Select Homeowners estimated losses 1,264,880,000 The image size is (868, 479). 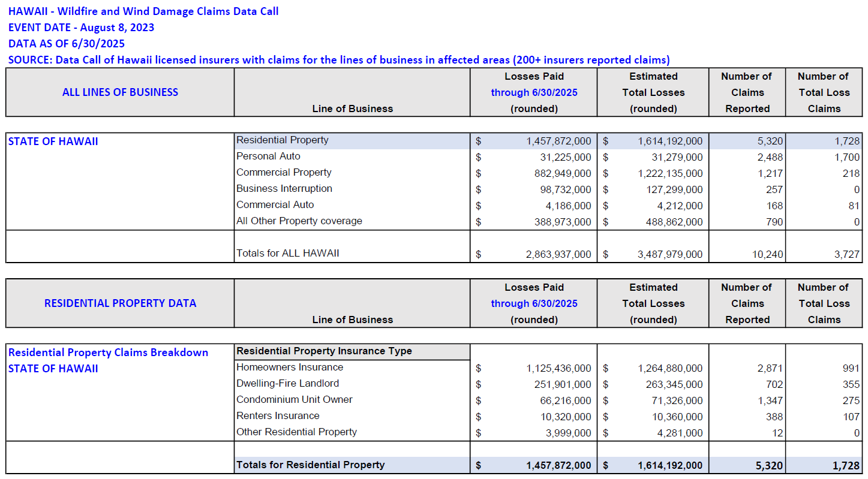coord(670,369)
